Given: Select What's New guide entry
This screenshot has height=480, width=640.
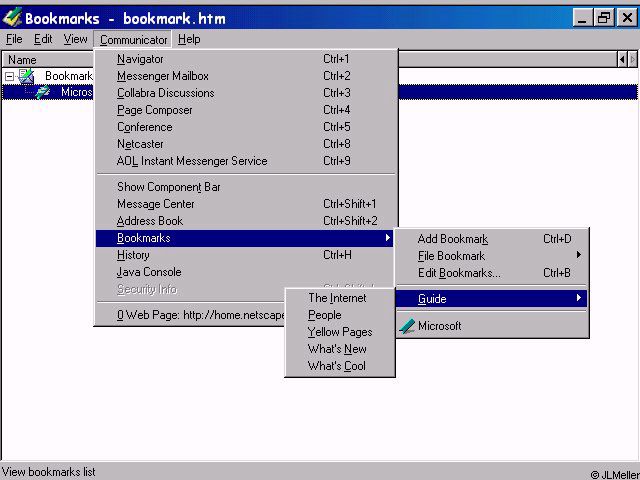Looking at the screenshot, I should (x=340, y=349).
